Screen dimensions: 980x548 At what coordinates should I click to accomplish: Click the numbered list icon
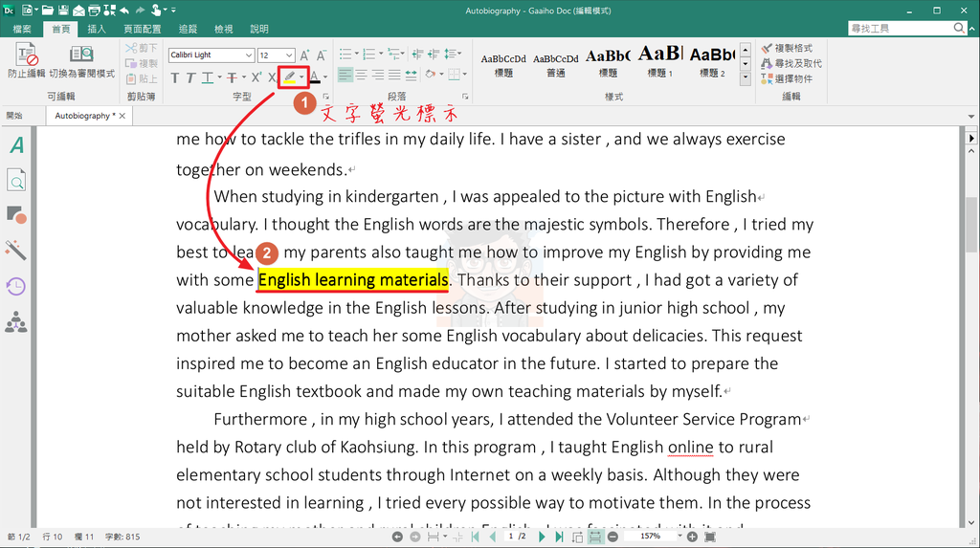[x=369, y=55]
